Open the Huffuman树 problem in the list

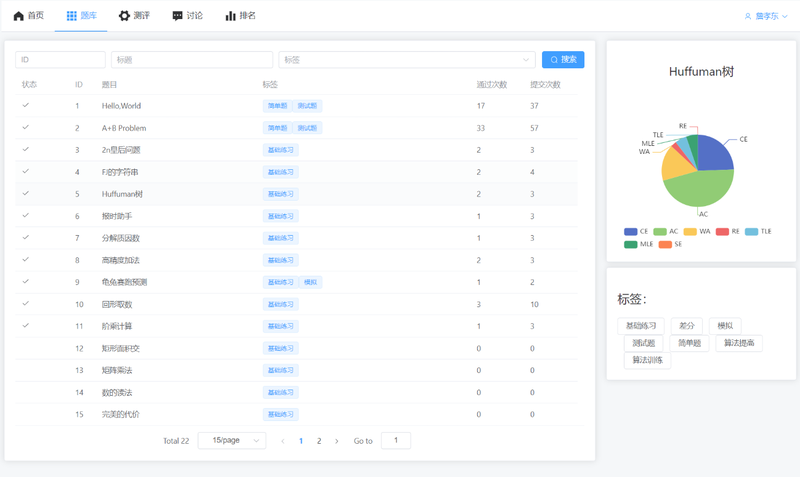122,194
